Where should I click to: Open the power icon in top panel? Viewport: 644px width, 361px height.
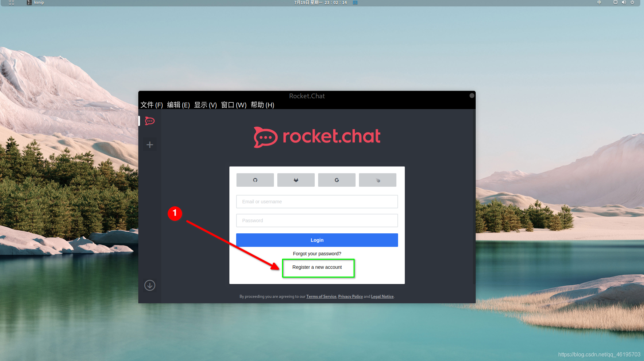[633, 2]
